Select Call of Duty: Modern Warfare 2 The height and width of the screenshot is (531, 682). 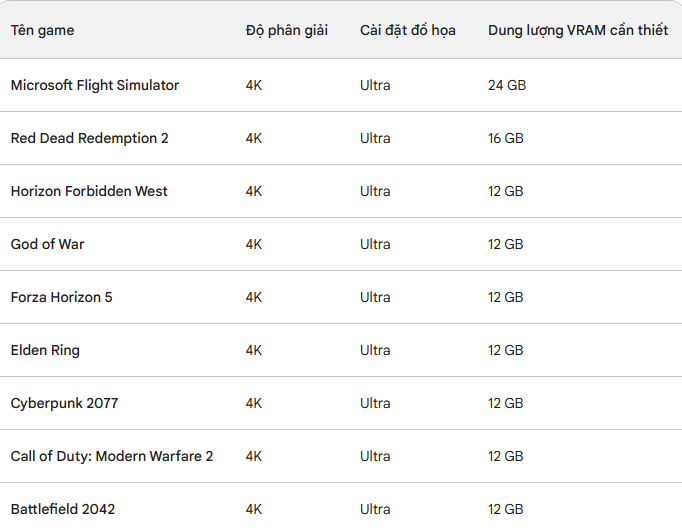click(x=112, y=456)
